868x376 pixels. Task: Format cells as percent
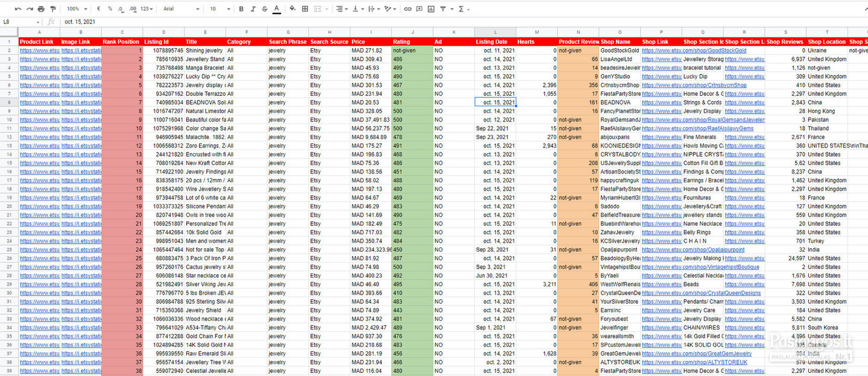(x=110, y=9)
